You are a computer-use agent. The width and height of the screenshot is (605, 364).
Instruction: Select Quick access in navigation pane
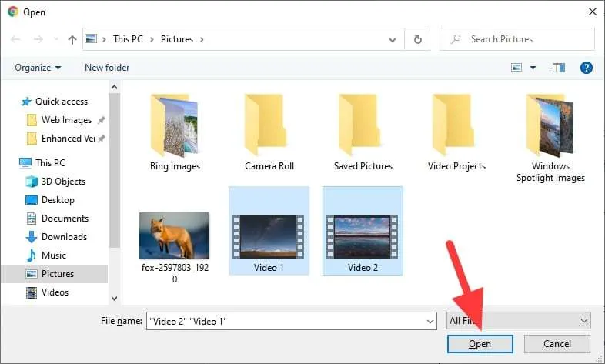click(62, 102)
